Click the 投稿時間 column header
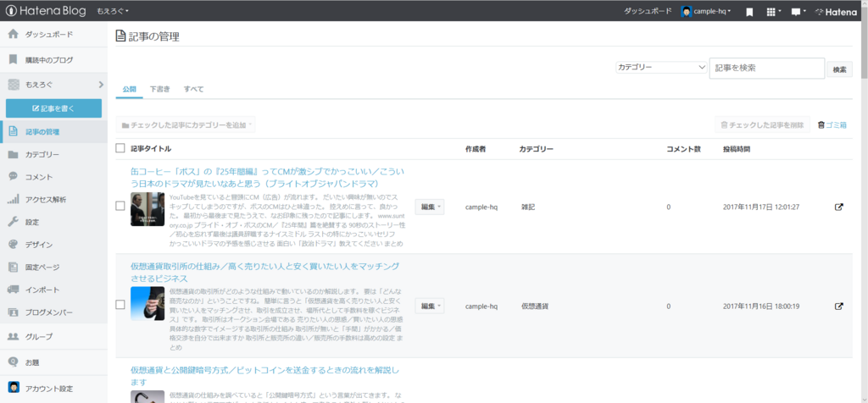The height and width of the screenshot is (403, 868). pyautogui.click(x=737, y=149)
